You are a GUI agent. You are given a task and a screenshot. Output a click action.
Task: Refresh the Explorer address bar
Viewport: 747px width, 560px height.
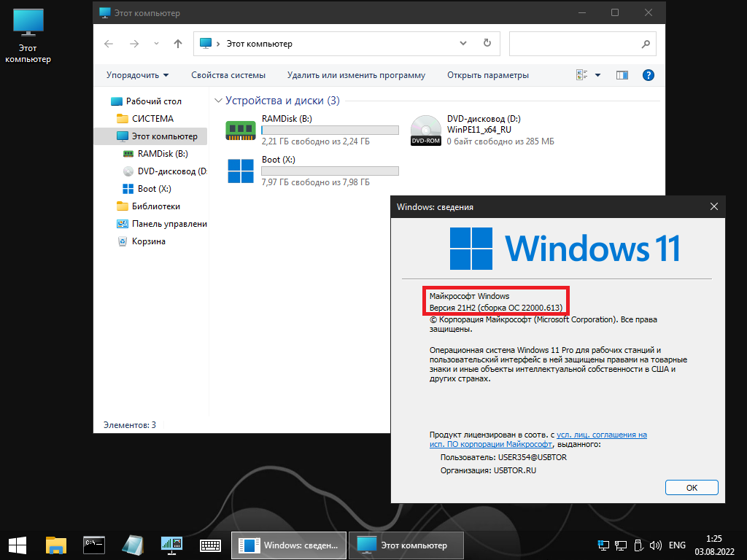487,43
